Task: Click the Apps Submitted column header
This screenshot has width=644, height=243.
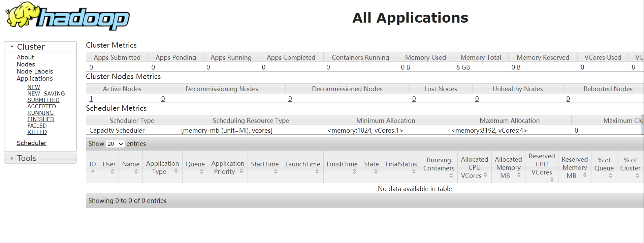Action: [117, 57]
